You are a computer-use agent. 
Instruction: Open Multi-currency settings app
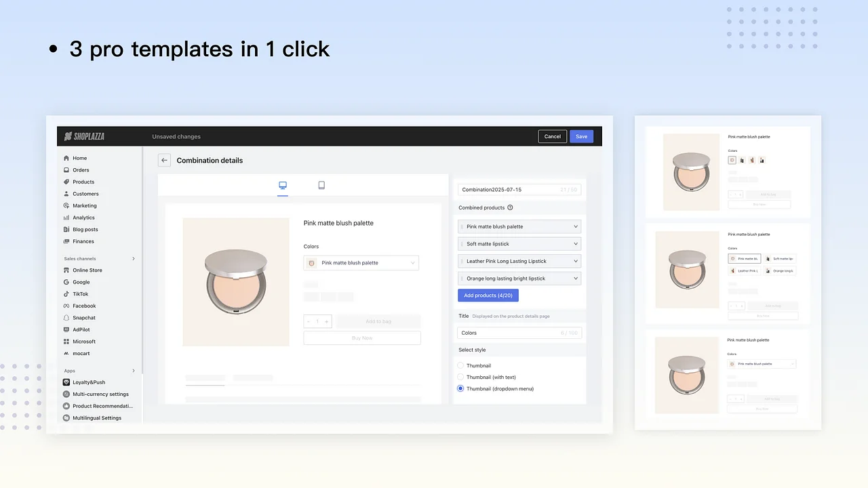(x=100, y=394)
